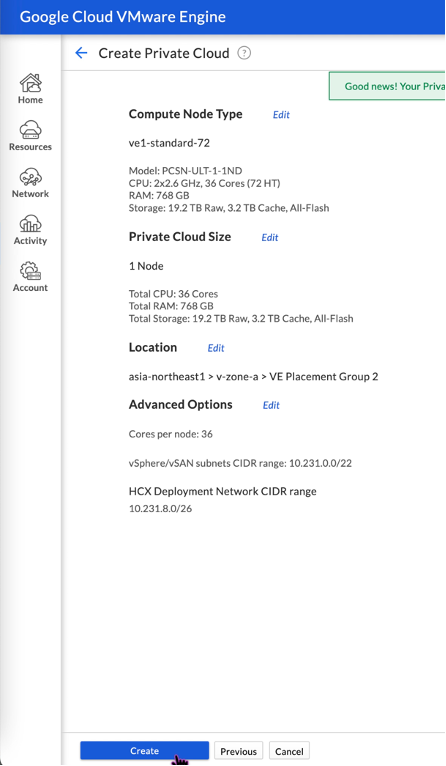Viewport: 446px width, 766px height.
Task: Select the HCX Deployment Network CIDR range label
Action: point(223,491)
